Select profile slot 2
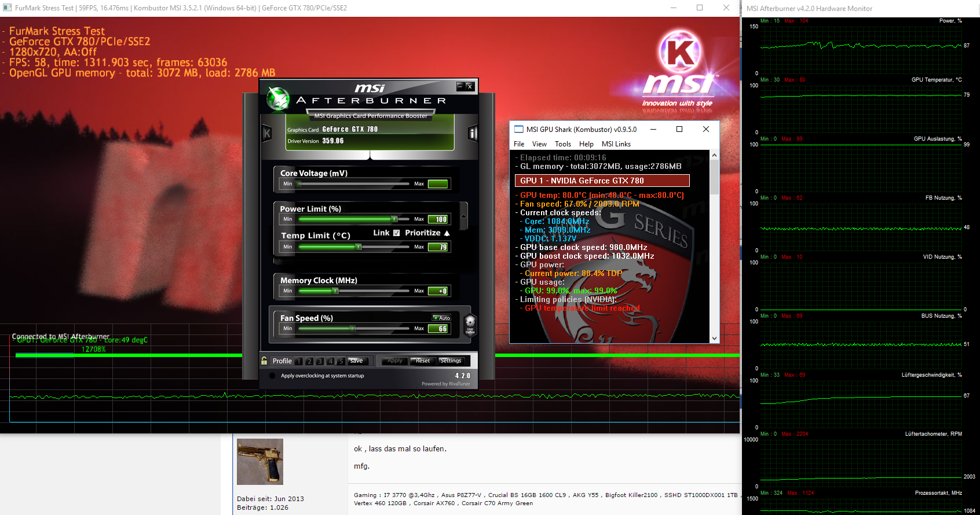The width and height of the screenshot is (980, 515). pyautogui.click(x=309, y=361)
